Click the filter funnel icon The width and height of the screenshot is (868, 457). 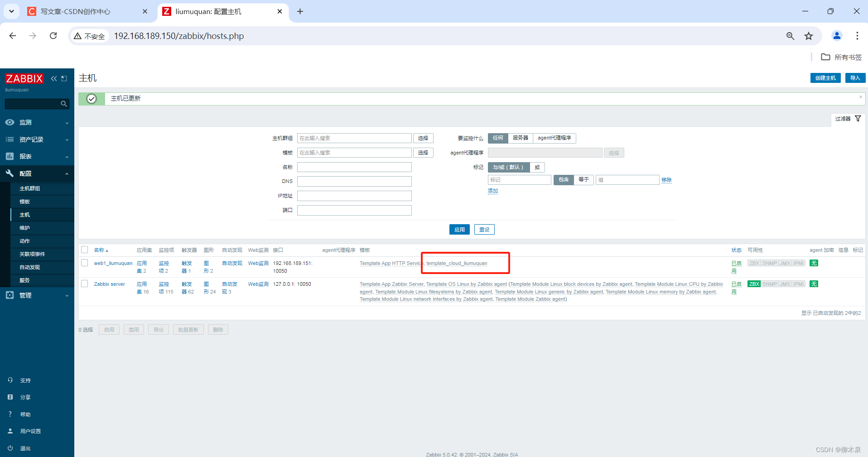(858, 119)
